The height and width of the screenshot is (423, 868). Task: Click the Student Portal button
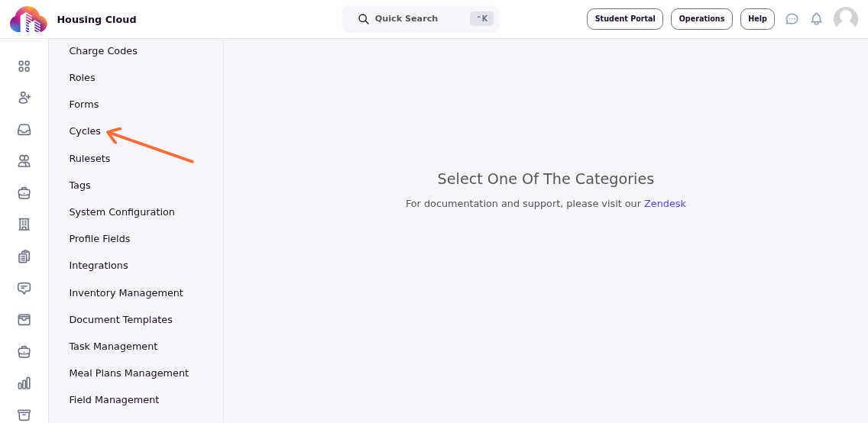[625, 19]
